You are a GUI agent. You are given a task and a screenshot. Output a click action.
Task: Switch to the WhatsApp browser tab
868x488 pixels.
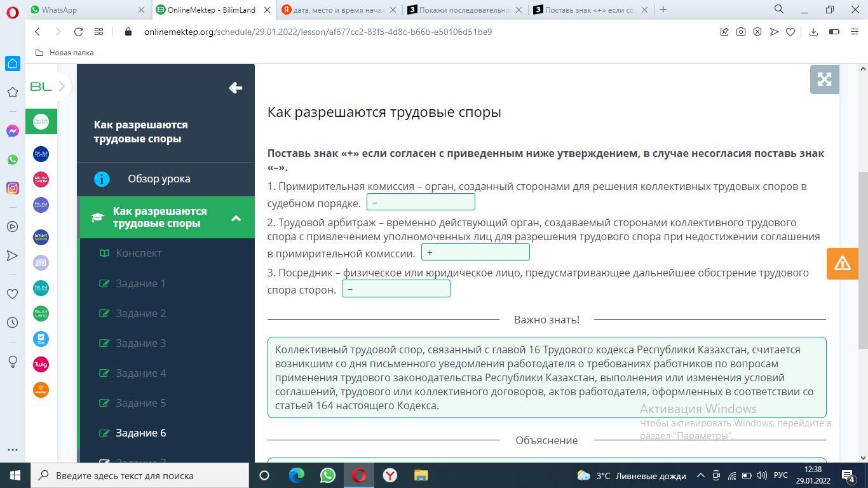pos(86,10)
